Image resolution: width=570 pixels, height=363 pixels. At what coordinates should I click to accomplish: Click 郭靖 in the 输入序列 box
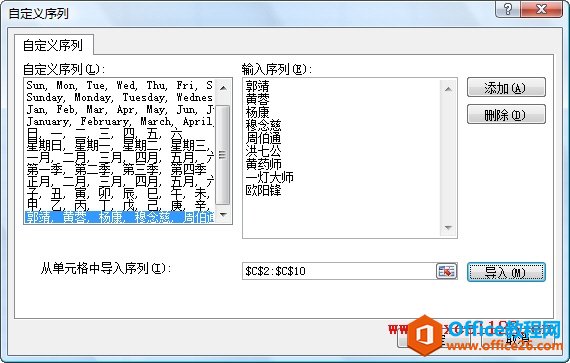(x=257, y=86)
